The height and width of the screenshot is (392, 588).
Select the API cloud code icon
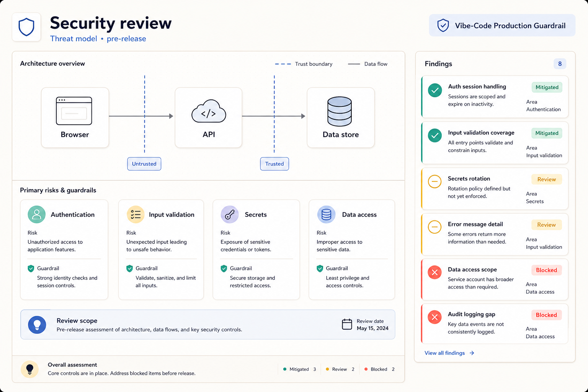click(x=209, y=111)
